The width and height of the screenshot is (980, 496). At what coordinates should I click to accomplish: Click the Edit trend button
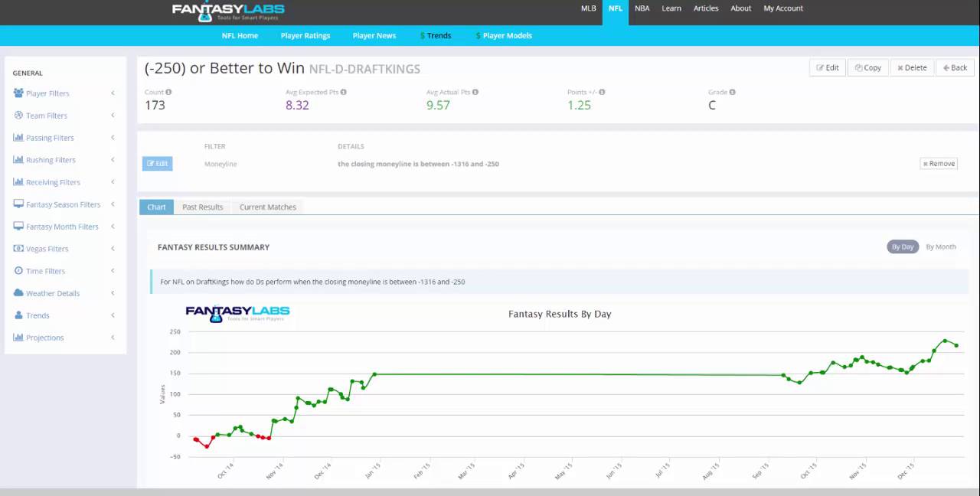828,68
